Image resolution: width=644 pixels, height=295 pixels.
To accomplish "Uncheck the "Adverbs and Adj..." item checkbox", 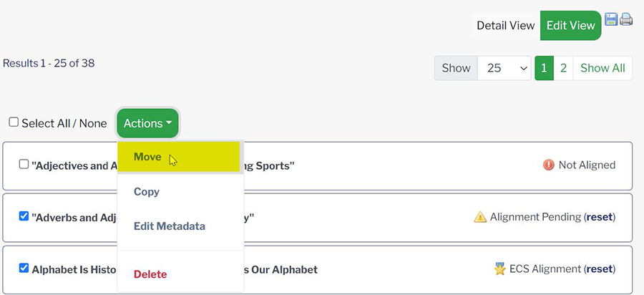I will [24, 216].
